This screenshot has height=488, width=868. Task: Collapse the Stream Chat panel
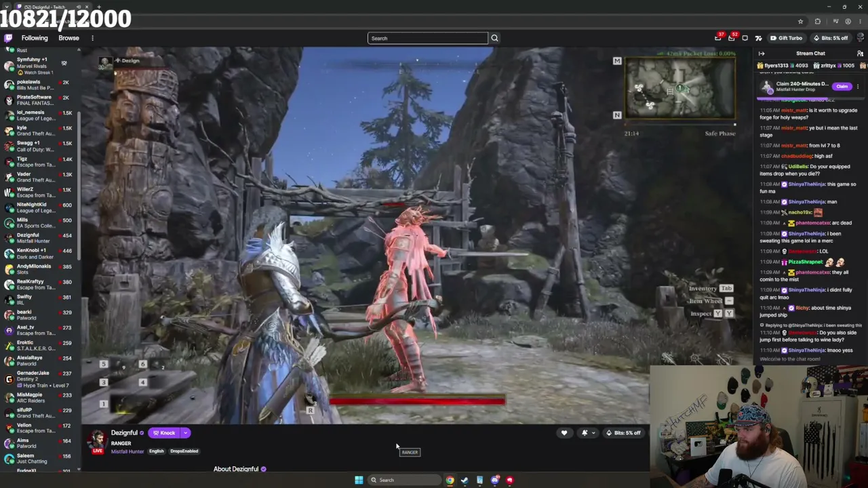(762, 54)
